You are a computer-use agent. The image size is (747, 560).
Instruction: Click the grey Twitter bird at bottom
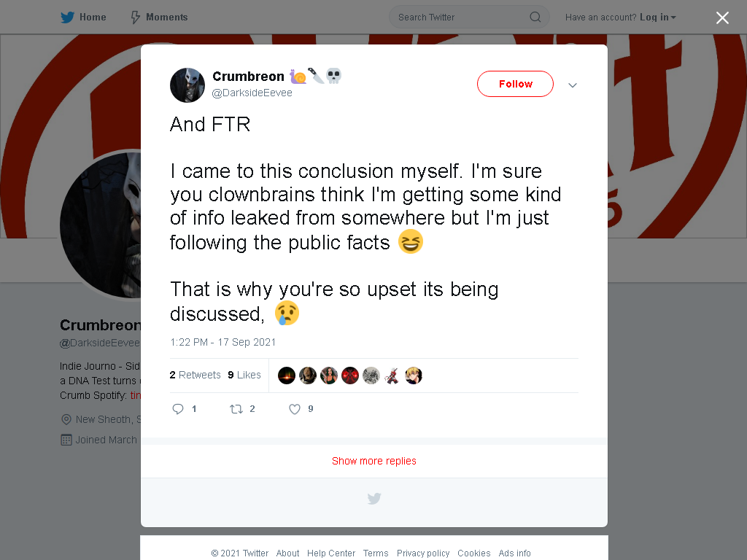point(374,499)
